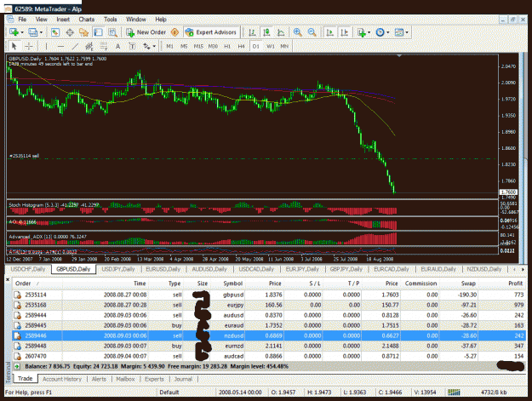532x401 pixels.
Task: Open the EURUSD,Daily chart tab
Action: tap(163, 269)
